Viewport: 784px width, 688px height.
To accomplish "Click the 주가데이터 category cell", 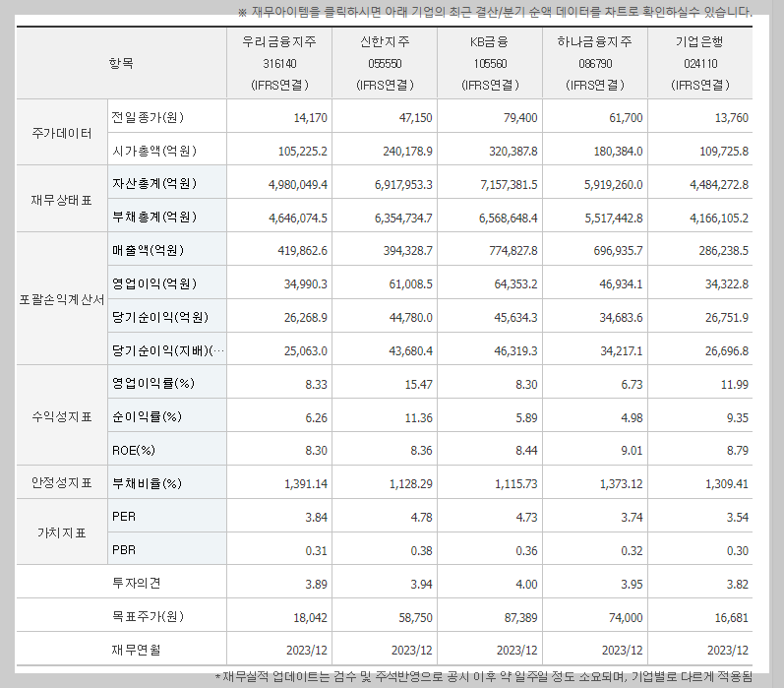I will tap(62, 133).
